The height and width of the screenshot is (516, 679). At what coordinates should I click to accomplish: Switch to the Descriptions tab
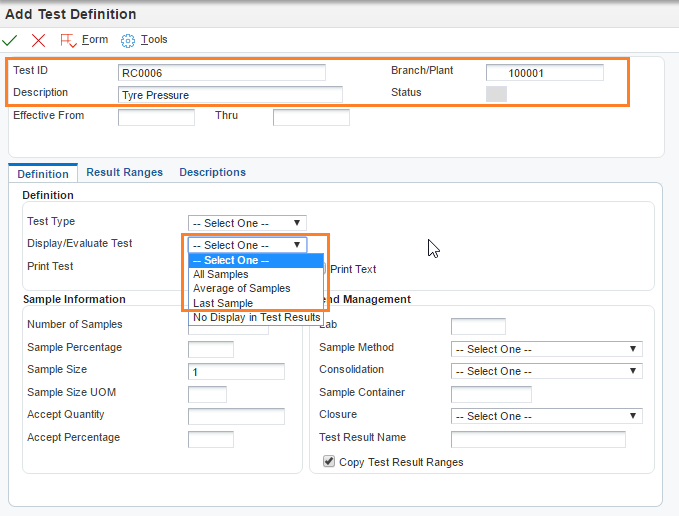(212, 172)
